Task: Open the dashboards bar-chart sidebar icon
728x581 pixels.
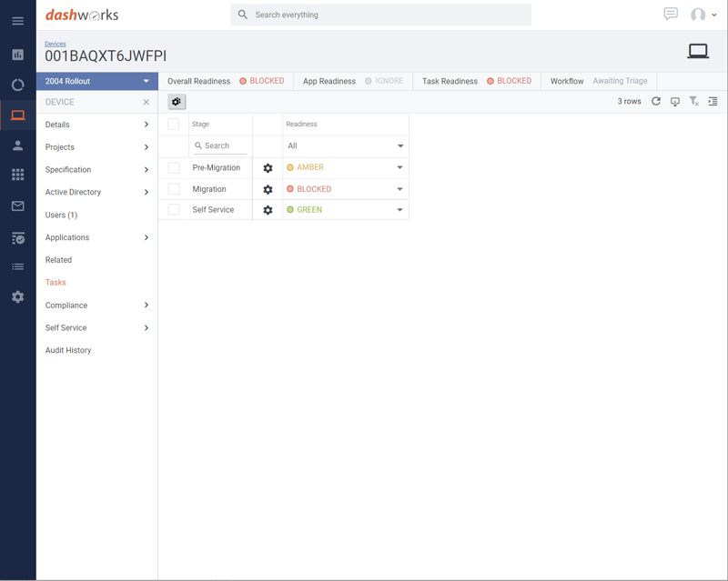Action: 17,55
